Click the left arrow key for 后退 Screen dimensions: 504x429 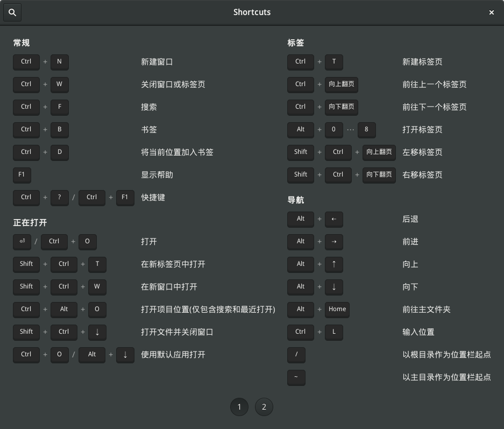pyautogui.click(x=334, y=219)
